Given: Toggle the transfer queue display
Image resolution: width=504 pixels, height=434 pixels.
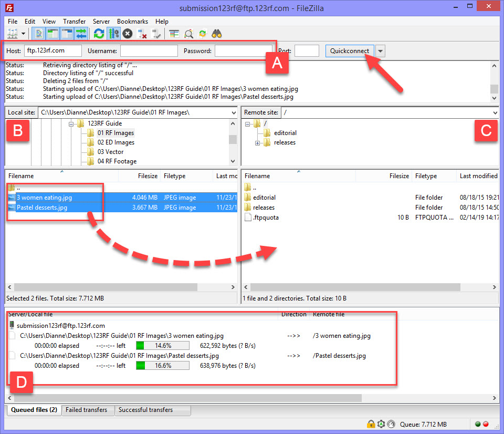Looking at the screenshot, I should pyautogui.click(x=81, y=34).
